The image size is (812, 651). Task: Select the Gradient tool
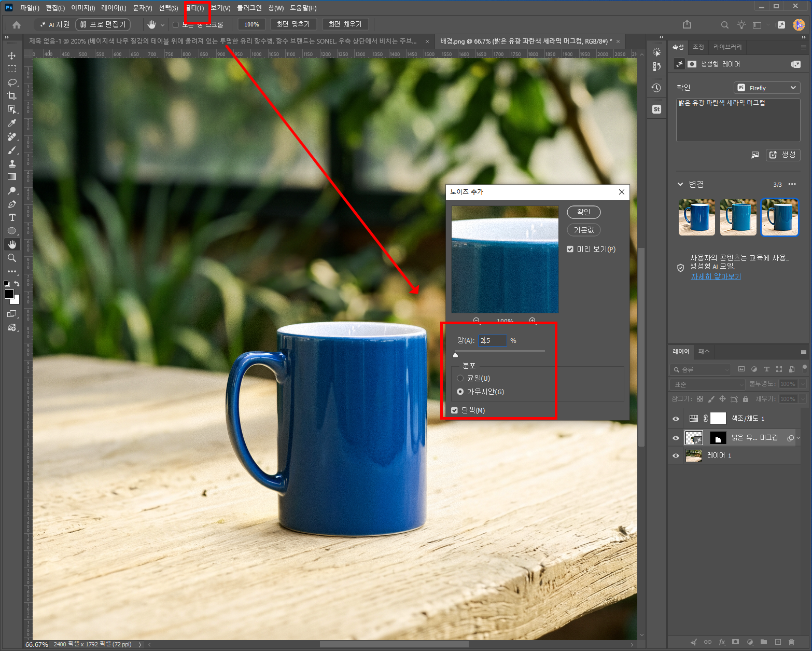(12, 177)
